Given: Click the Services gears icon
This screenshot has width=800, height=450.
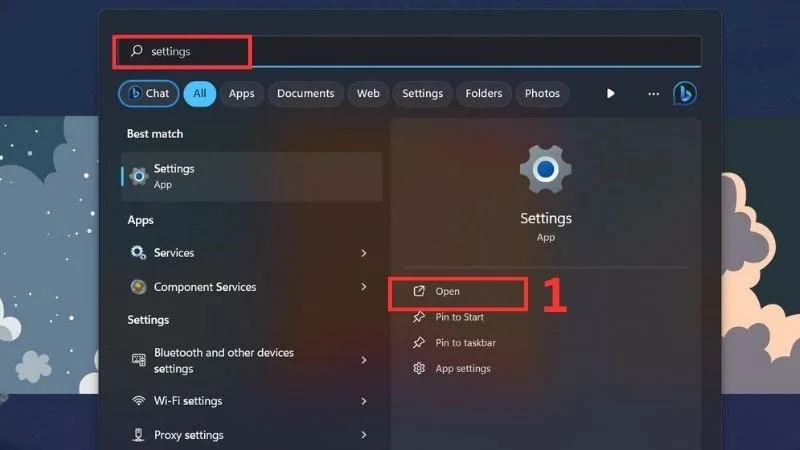Looking at the screenshot, I should click(x=138, y=253).
